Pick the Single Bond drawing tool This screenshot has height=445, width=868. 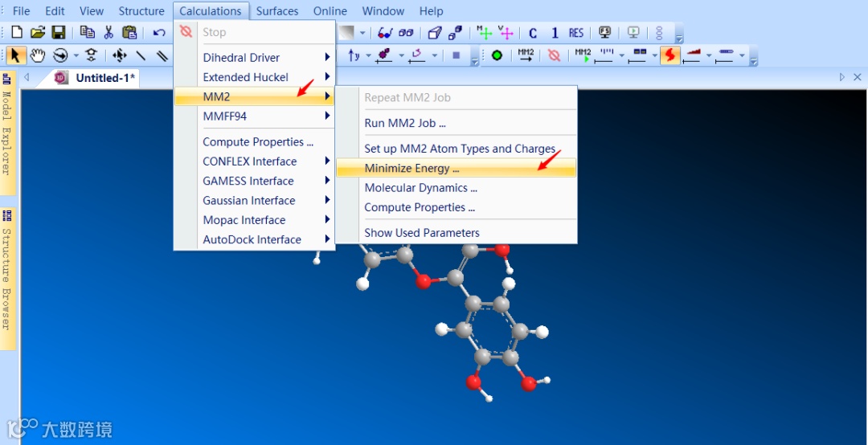click(x=141, y=55)
